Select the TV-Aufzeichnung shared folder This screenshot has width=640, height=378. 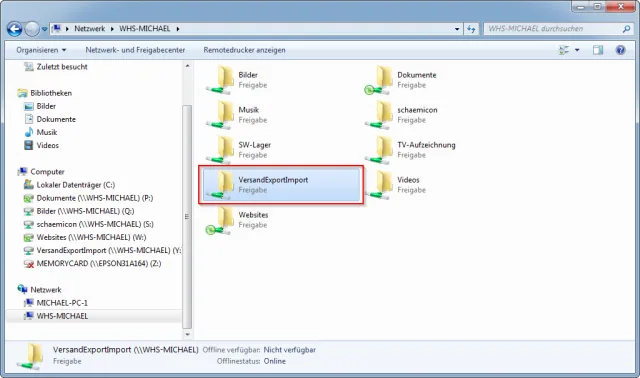click(x=410, y=150)
